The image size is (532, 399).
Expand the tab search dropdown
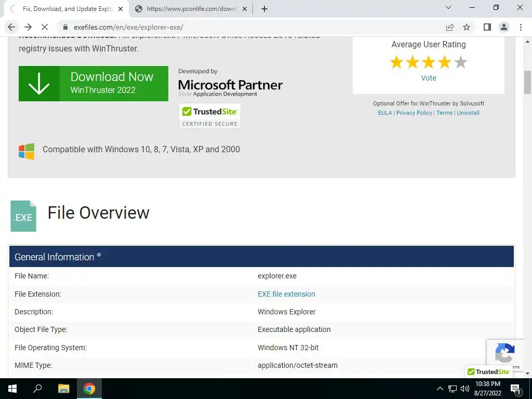click(448, 7)
